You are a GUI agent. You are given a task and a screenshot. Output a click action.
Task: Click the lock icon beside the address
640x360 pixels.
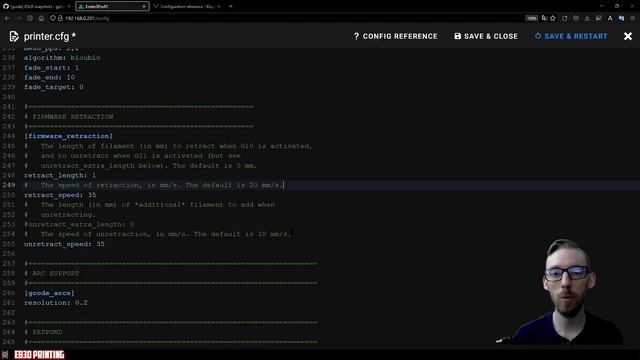60,18
